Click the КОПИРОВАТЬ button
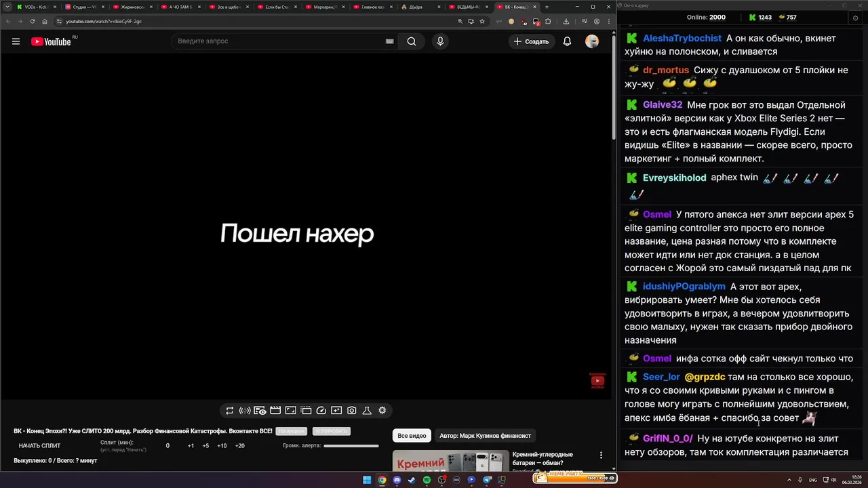This screenshot has height=488, width=868. pos(332,431)
